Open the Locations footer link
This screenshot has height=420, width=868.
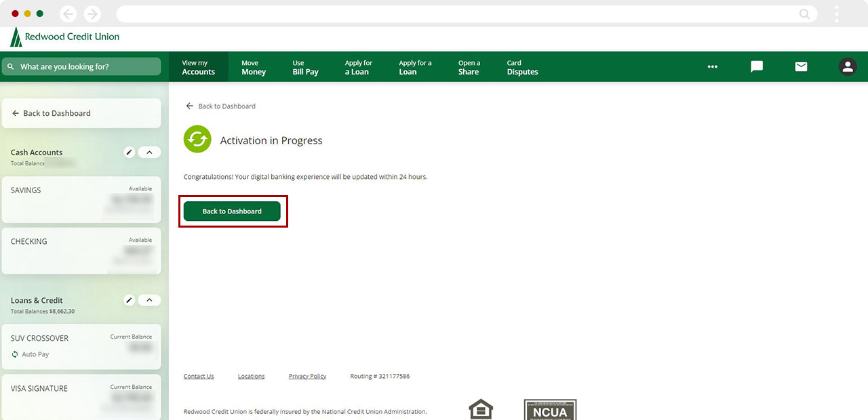pyautogui.click(x=251, y=376)
